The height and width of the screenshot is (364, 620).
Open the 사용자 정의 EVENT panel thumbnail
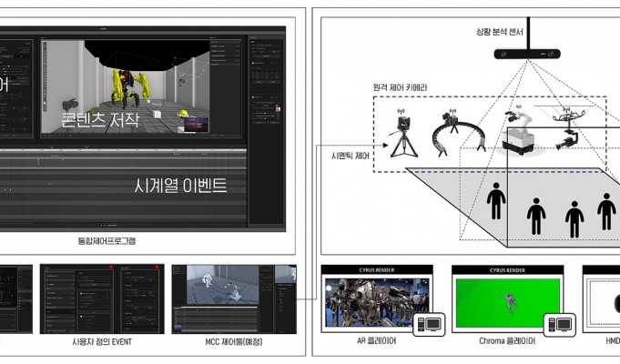click(x=101, y=298)
